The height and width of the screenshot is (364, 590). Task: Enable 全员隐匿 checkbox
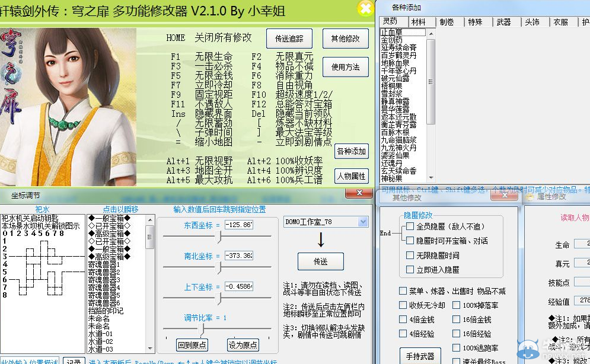[x=410, y=226]
